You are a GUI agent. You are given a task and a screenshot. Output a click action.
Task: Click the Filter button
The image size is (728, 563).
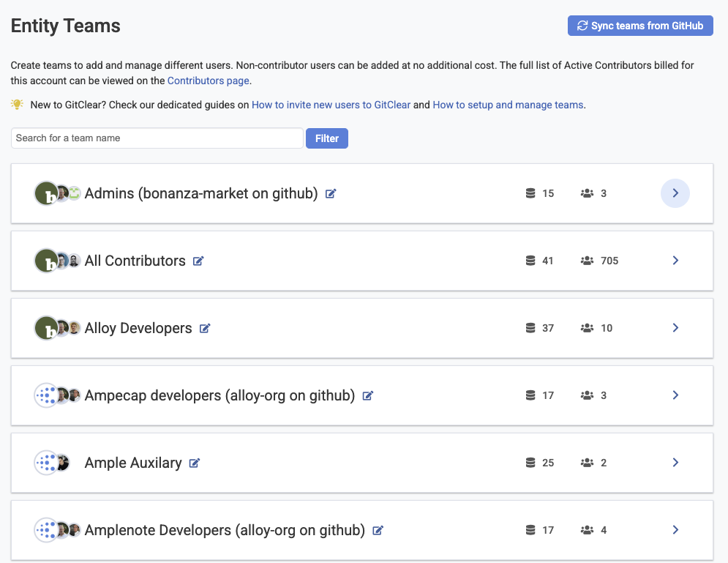[326, 138]
